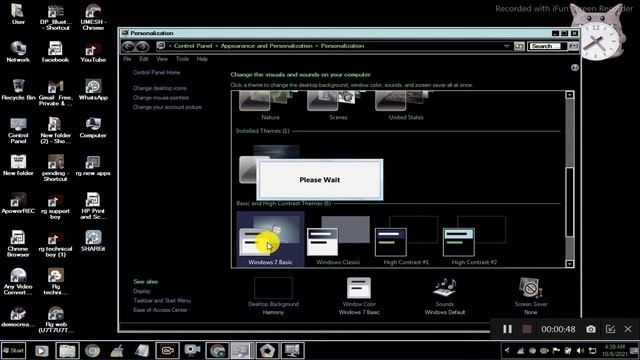This screenshot has height=360, width=640.
Task: Open the UMESH - Chrome shortcut
Action: tap(93, 17)
